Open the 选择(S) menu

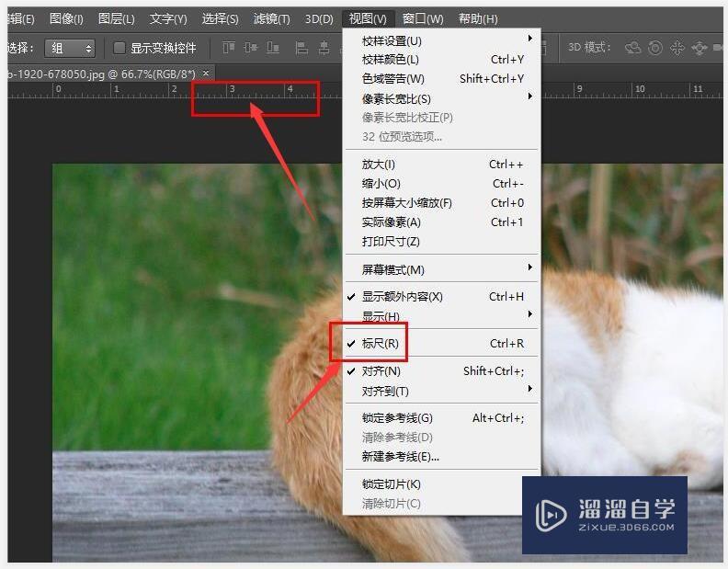click(x=220, y=19)
